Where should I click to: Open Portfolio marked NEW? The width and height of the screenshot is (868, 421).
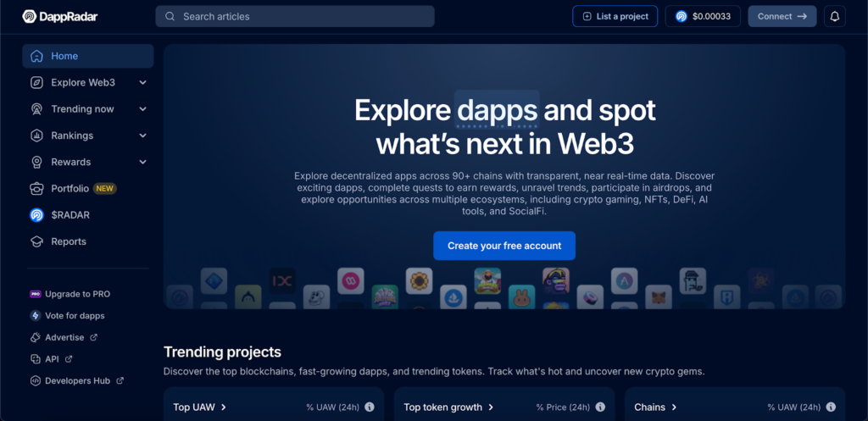pyautogui.click(x=88, y=189)
